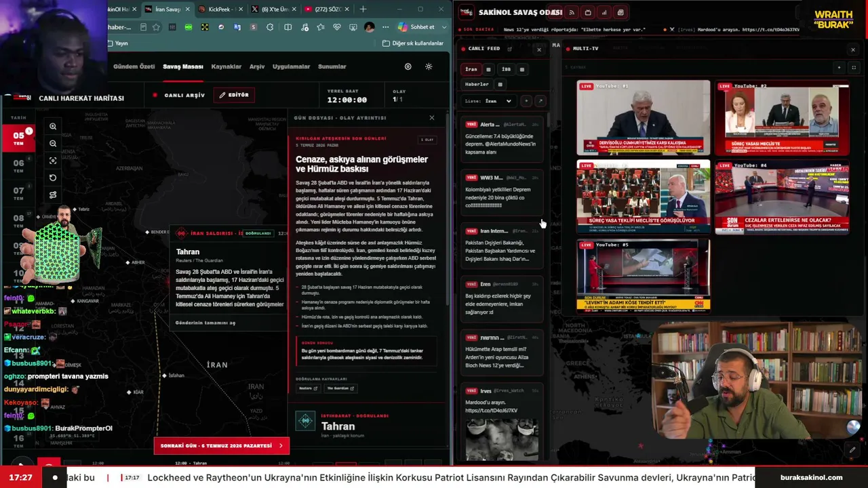Image resolution: width=868 pixels, height=488 pixels.
Task: Pop out the Canlı Feed panel
Action: [509, 49]
